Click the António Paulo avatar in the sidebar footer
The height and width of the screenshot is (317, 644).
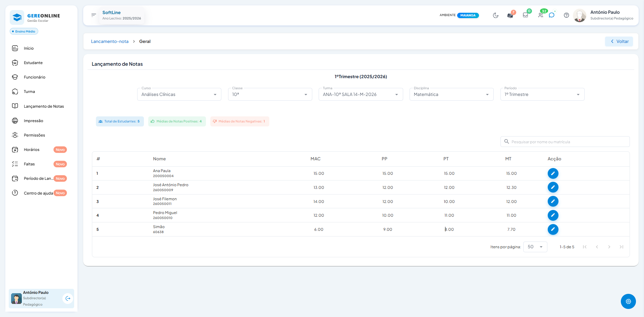[x=16, y=299]
